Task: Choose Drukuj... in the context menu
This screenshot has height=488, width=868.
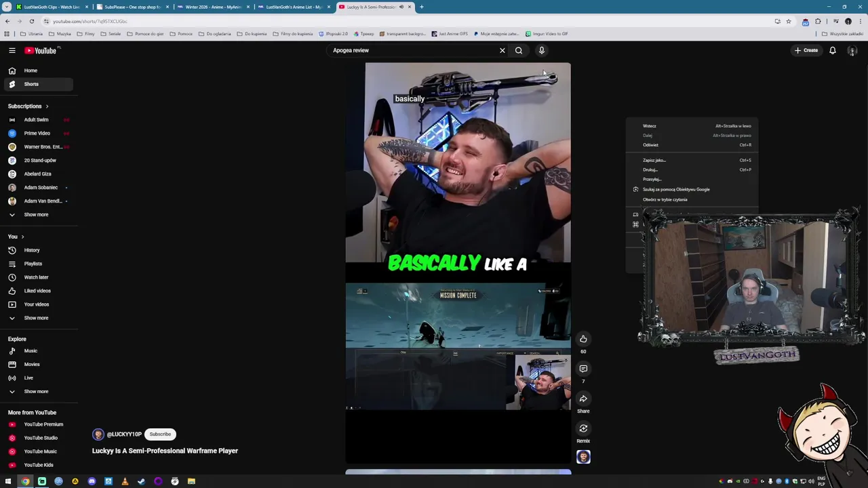Action: (x=692, y=170)
